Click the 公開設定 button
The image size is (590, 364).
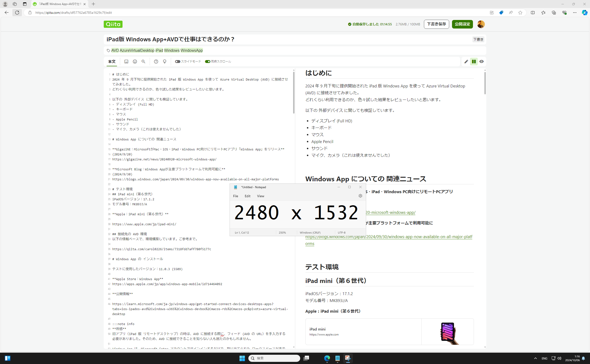click(462, 24)
